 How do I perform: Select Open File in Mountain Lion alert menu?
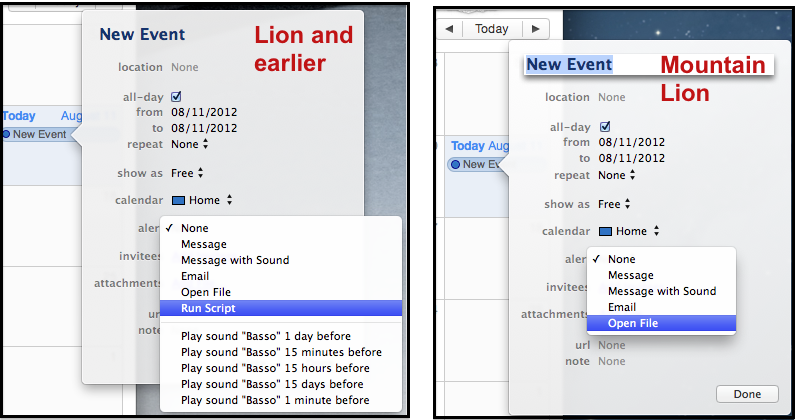pyautogui.click(x=661, y=323)
